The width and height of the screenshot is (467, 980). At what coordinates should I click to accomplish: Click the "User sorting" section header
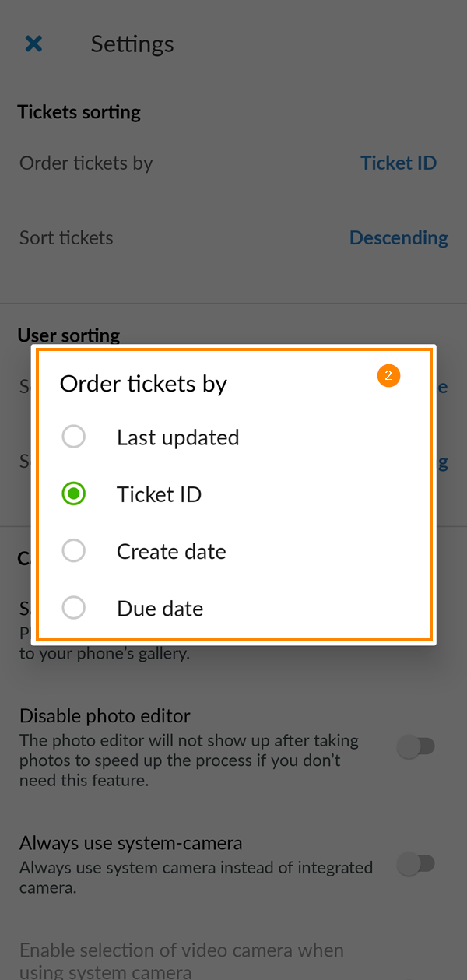[x=68, y=335]
